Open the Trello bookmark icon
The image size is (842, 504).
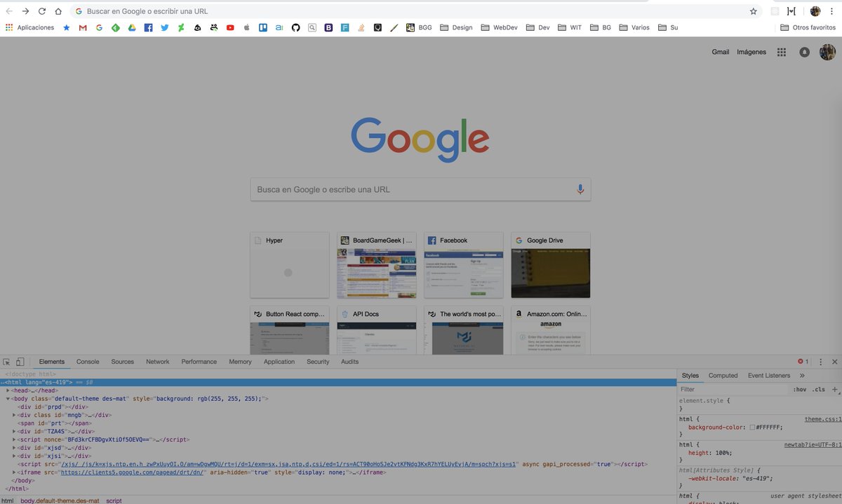point(263,28)
